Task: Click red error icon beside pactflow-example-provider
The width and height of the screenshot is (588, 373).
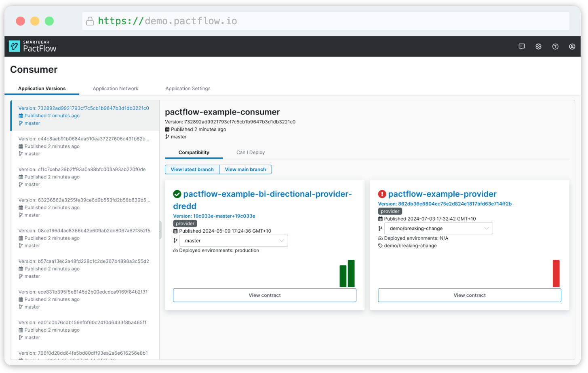Action: click(382, 194)
